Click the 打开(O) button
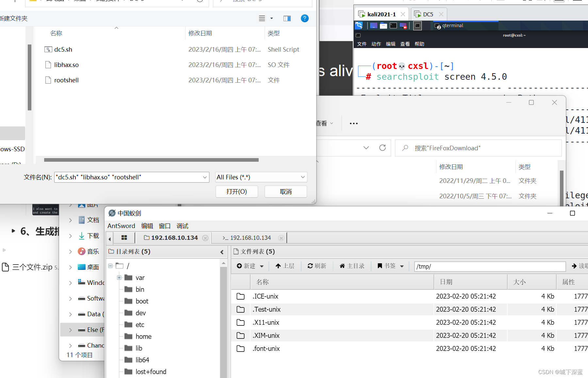This screenshot has height=378, width=588. [x=237, y=191]
